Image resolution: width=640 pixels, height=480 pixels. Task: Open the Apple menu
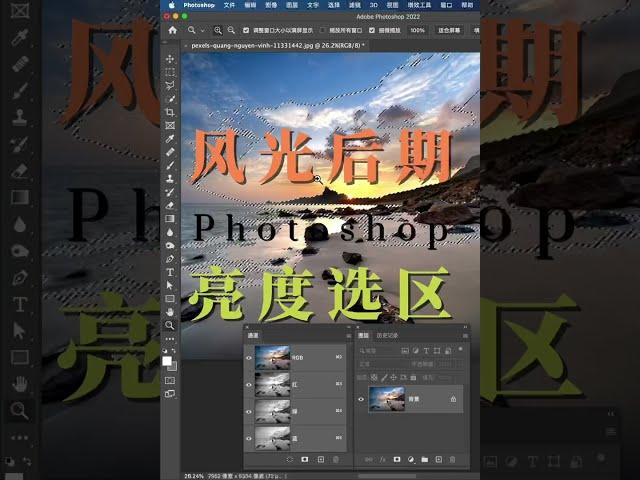[x=172, y=5]
